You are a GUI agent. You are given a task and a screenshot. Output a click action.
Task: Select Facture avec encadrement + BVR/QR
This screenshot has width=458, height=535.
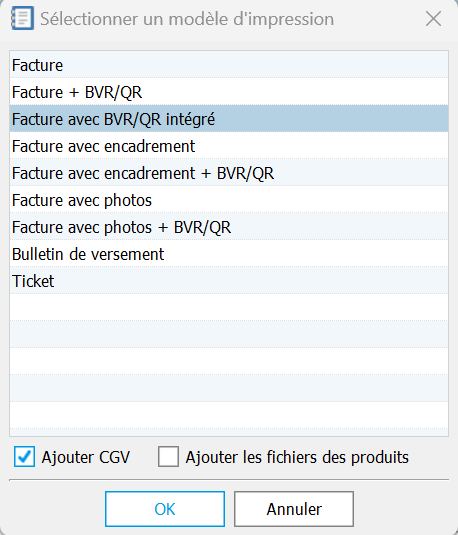pyautogui.click(x=229, y=173)
